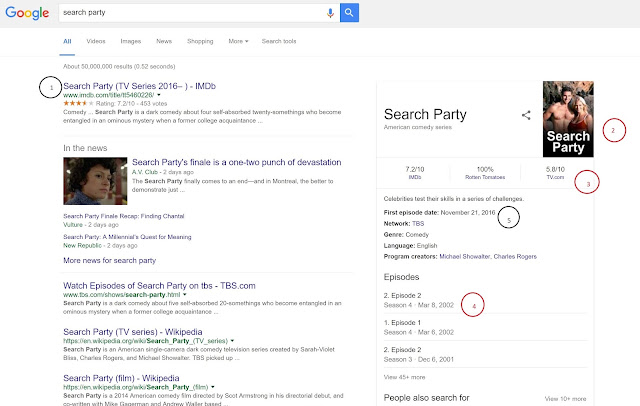The image size is (640, 406).
Task: Open 'A Millennial's Quest for Meaning' article
Action: tap(127, 237)
